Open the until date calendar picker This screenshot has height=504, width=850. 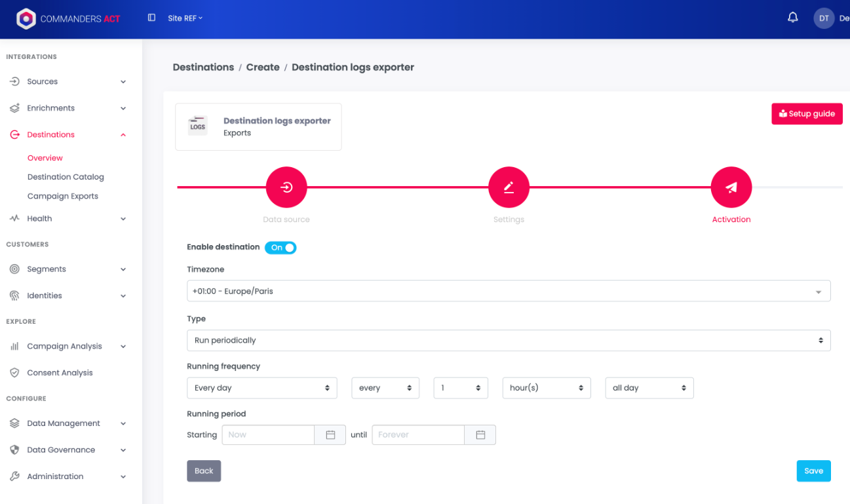pos(480,435)
